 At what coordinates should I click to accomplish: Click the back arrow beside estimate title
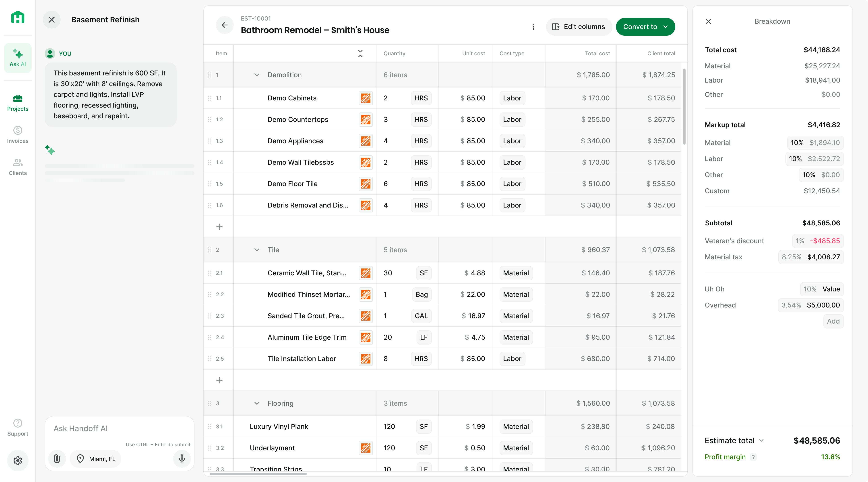225,25
